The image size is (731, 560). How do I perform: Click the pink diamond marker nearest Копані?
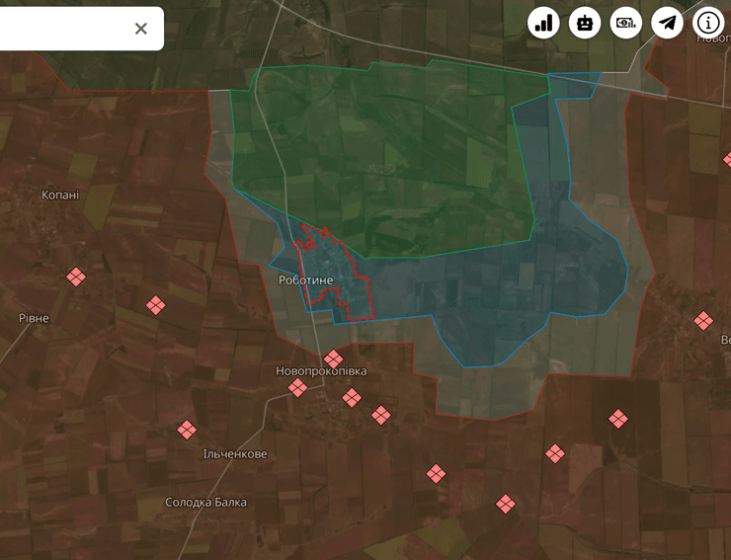[76, 278]
